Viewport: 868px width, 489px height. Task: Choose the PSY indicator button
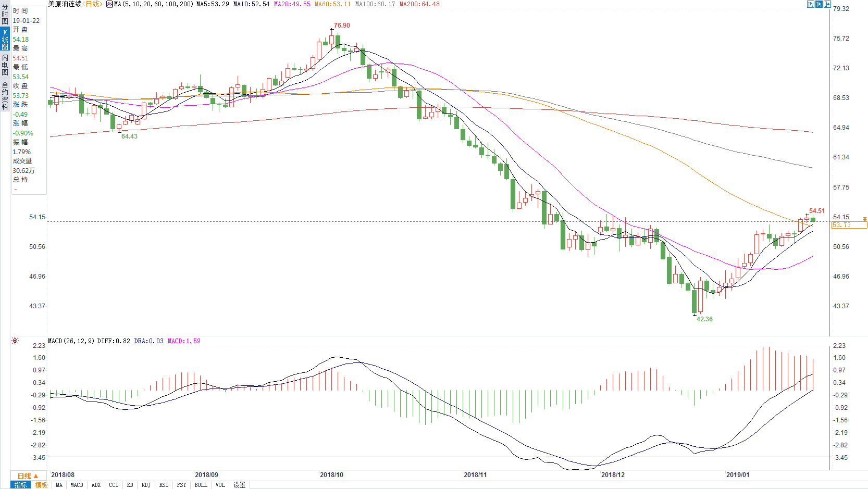click(x=181, y=485)
